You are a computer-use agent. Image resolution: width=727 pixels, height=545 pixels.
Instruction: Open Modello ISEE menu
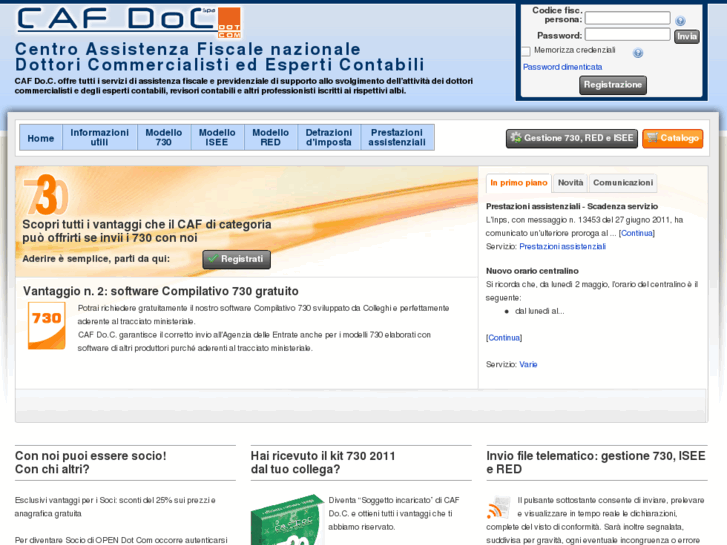coord(217,138)
